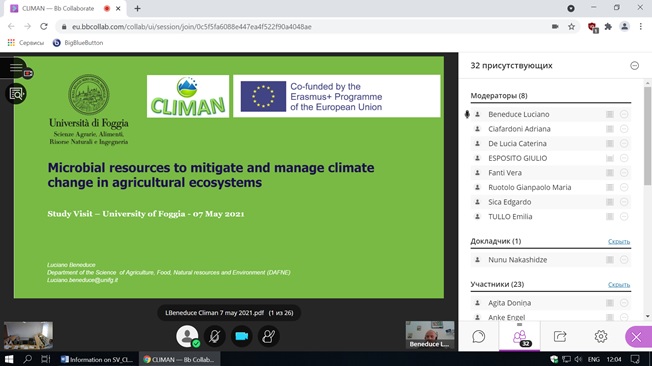Open attendee controls for Beneduce Luciano

pyautogui.click(x=624, y=114)
